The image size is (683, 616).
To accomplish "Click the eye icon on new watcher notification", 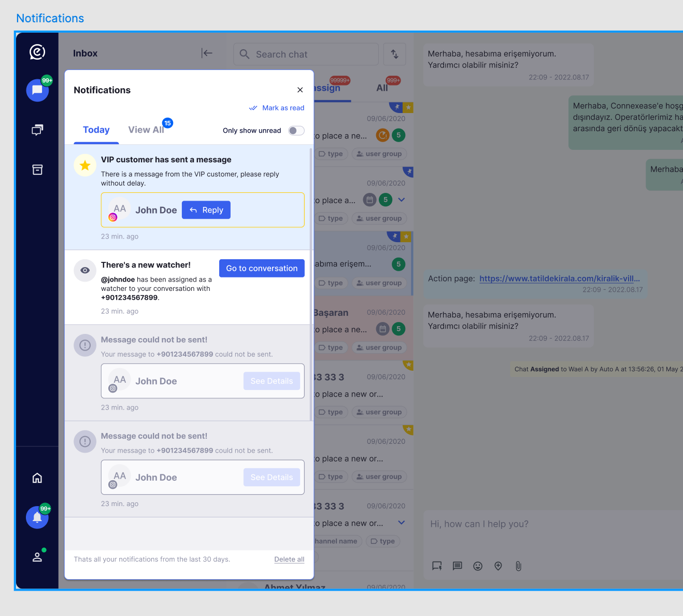I will point(85,271).
